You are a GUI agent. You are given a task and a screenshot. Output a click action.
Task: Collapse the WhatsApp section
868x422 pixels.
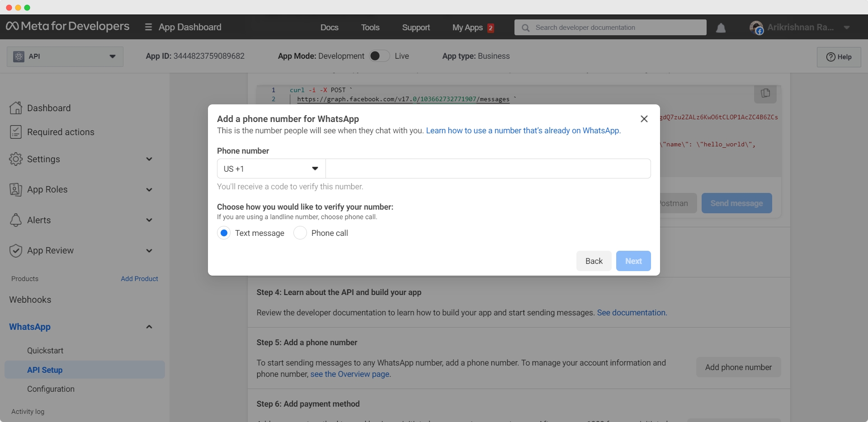(x=149, y=327)
